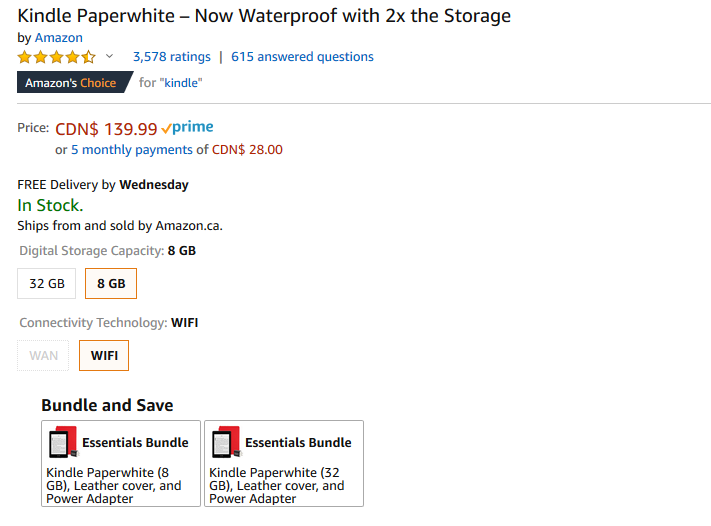Click the Prime logo beside the price
Image resolution: width=711 pixels, height=526 pixels.
tap(187, 128)
